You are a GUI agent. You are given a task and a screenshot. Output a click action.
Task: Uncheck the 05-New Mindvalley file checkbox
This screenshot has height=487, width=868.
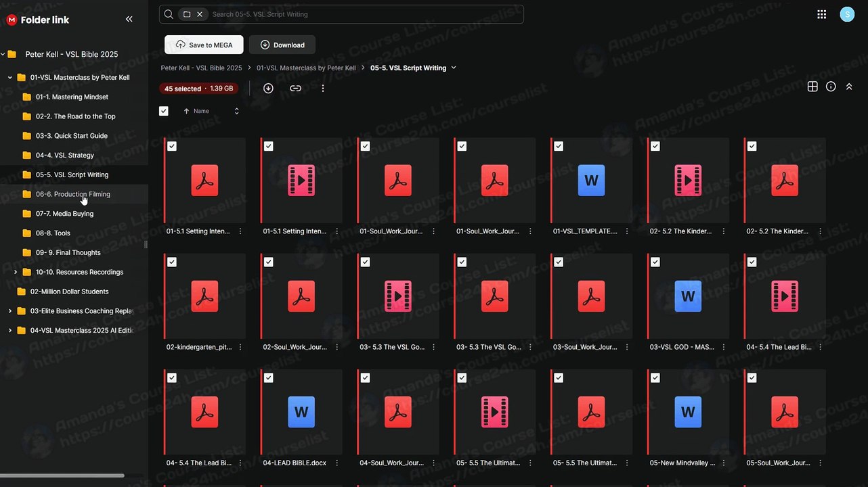(655, 378)
